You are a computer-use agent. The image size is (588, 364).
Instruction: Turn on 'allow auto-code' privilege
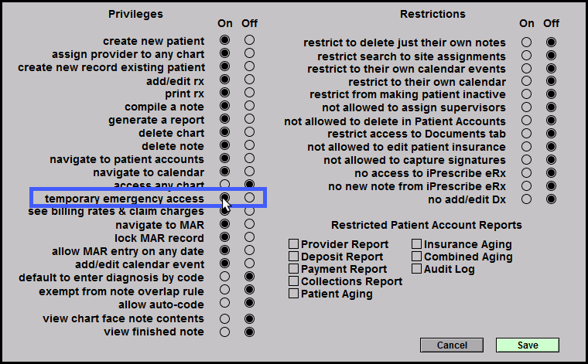224,304
